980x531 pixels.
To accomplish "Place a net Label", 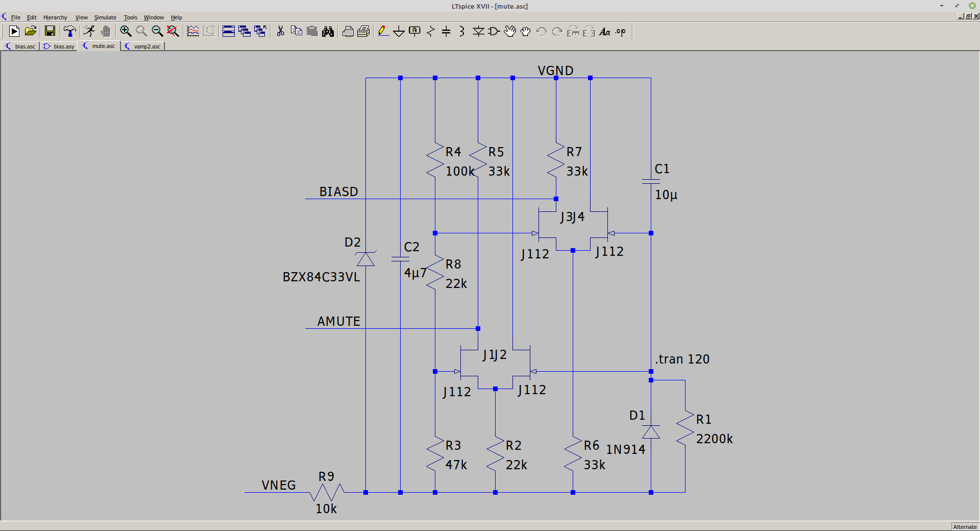I will point(415,31).
